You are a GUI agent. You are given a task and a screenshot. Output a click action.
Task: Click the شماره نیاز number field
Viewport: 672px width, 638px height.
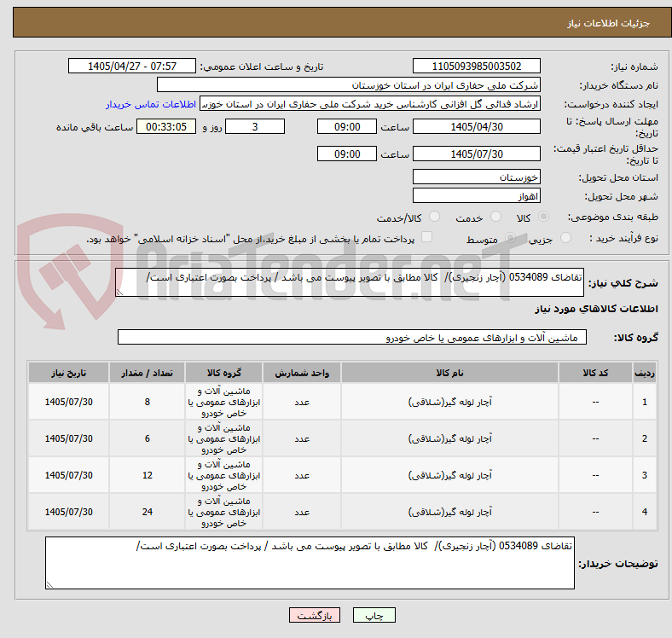pyautogui.click(x=476, y=67)
